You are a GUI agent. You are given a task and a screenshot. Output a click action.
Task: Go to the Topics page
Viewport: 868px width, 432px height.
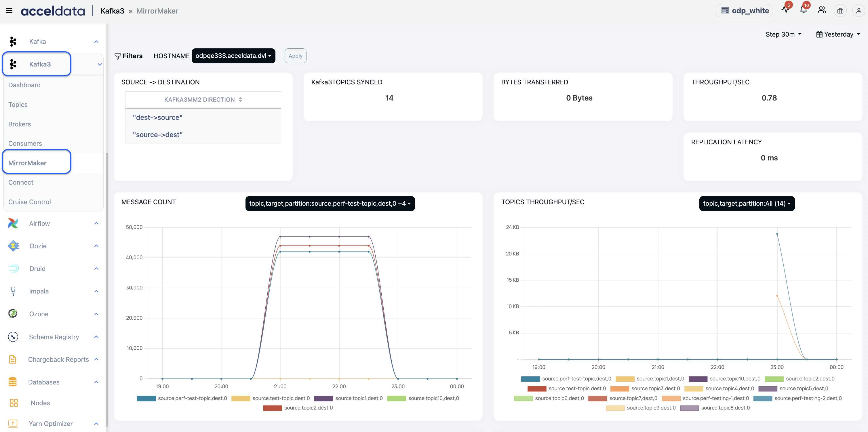[18, 105]
